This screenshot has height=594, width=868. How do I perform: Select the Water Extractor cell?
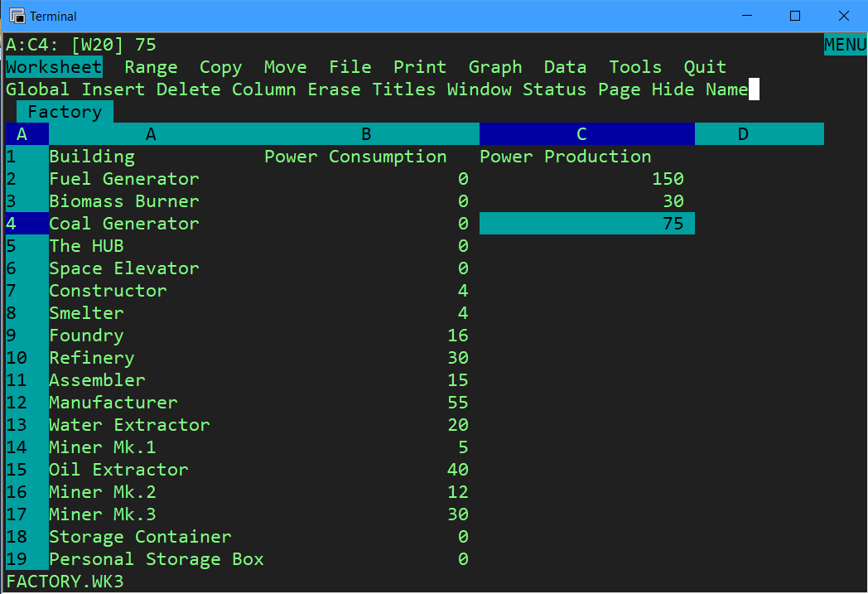(129, 425)
